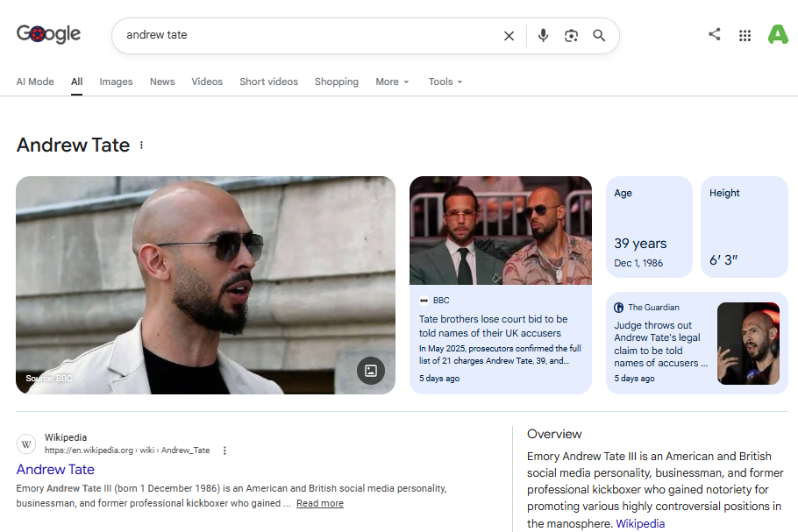
Task: Open the Guardian article thumbnail
Action: [748, 344]
